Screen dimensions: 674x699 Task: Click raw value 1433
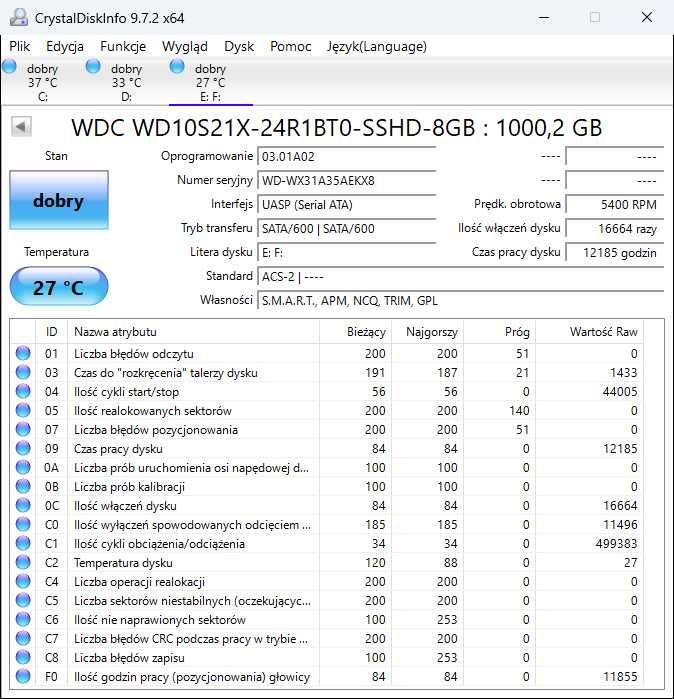[x=624, y=372]
